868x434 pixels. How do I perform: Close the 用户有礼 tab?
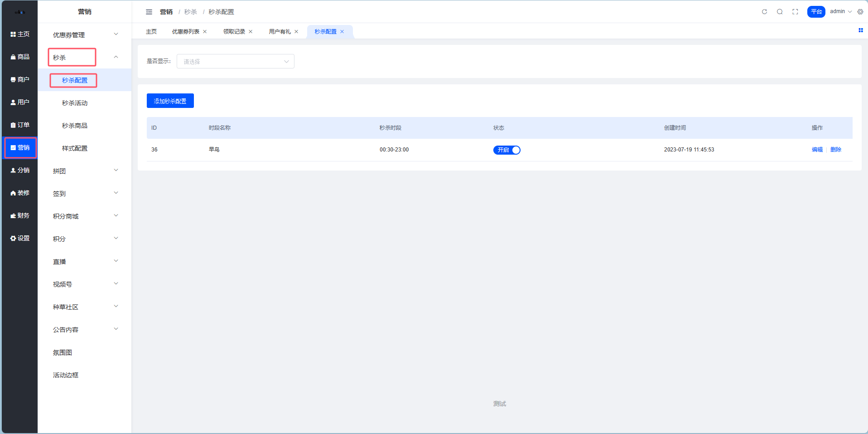point(296,32)
